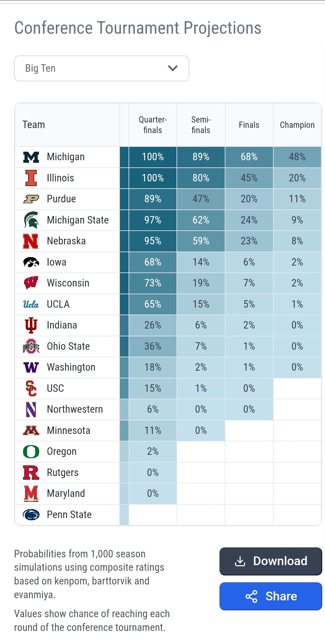Open the Big Ten conference dropdown

click(x=101, y=69)
